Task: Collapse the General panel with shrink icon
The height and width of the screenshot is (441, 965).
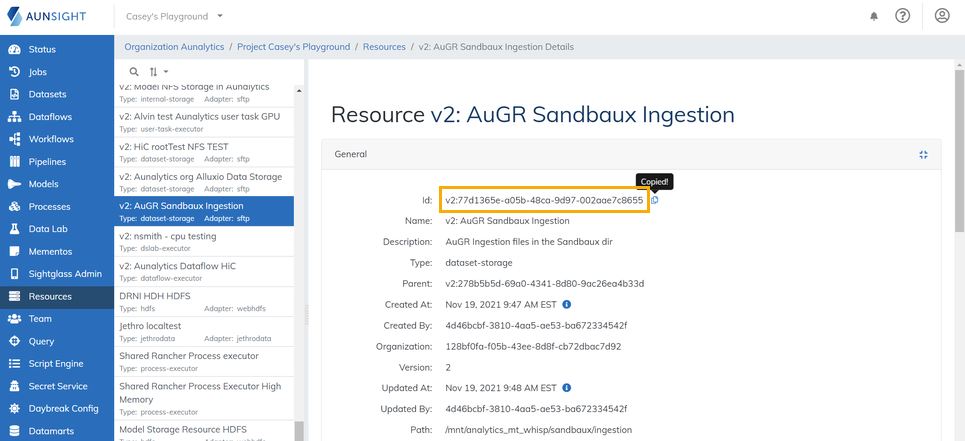Action: click(x=923, y=154)
